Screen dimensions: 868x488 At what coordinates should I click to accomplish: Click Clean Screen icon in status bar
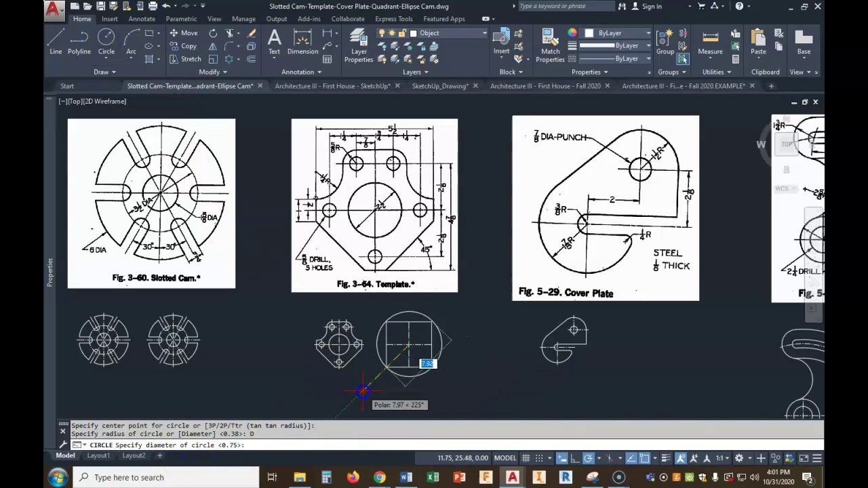(804, 458)
